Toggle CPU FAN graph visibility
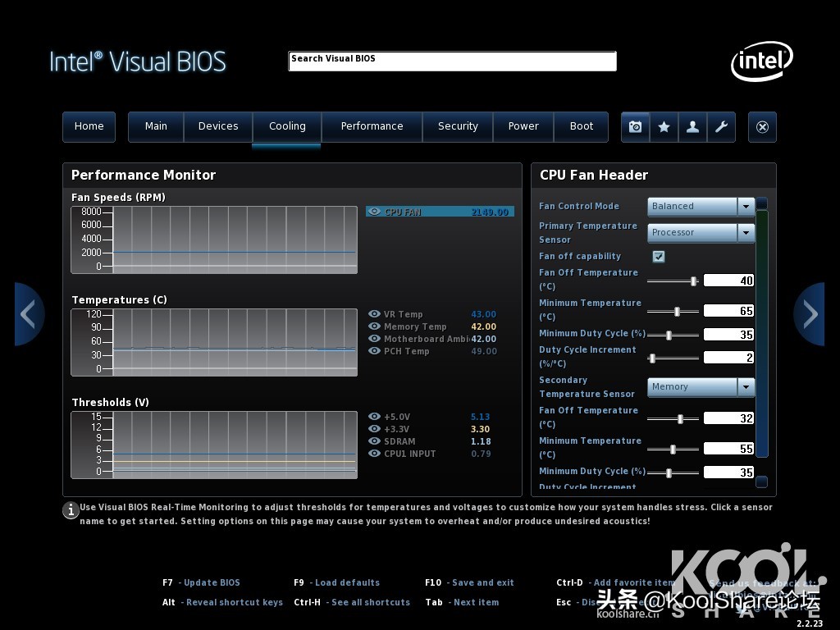The image size is (840, 630). 374,212
